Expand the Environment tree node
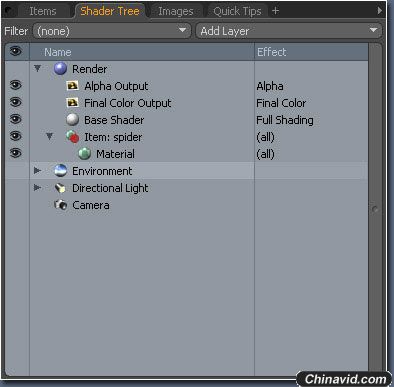The width and height of the screenshot is (394, 387). pos(37,171)
